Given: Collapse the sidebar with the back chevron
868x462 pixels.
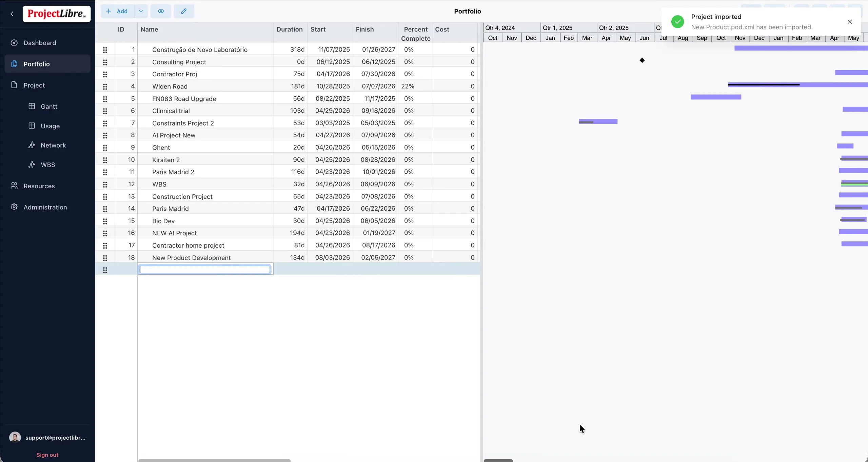Looking at the screenshot, I should [x=12, y=14].
